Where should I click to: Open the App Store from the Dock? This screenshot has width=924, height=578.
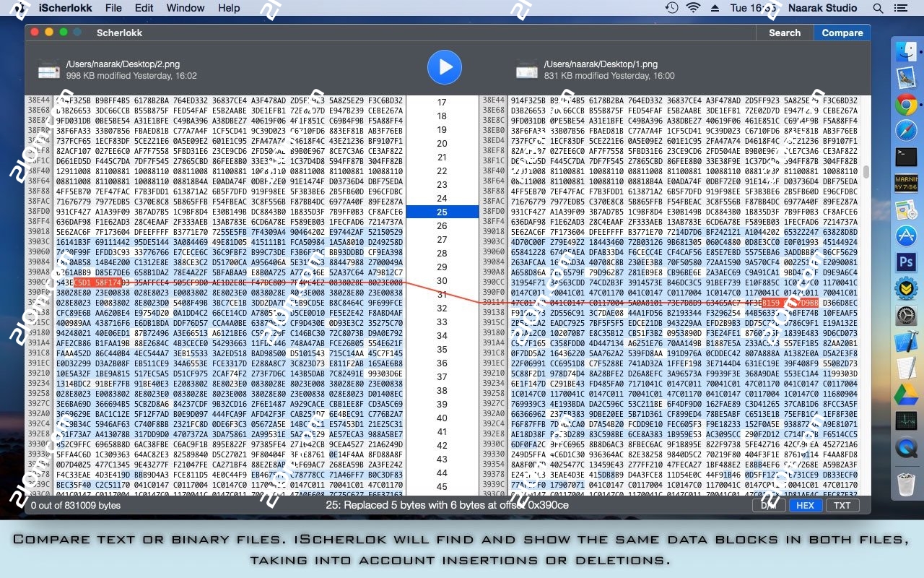click(906, 235)
